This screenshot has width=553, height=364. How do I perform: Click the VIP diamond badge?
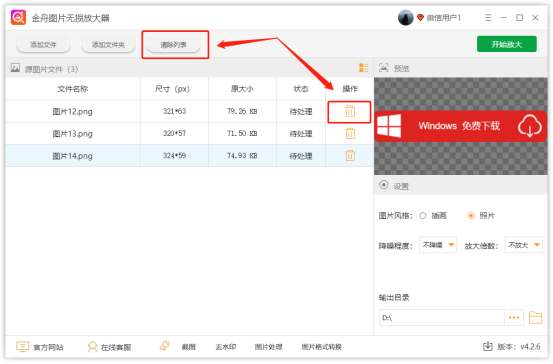point(420,17)
